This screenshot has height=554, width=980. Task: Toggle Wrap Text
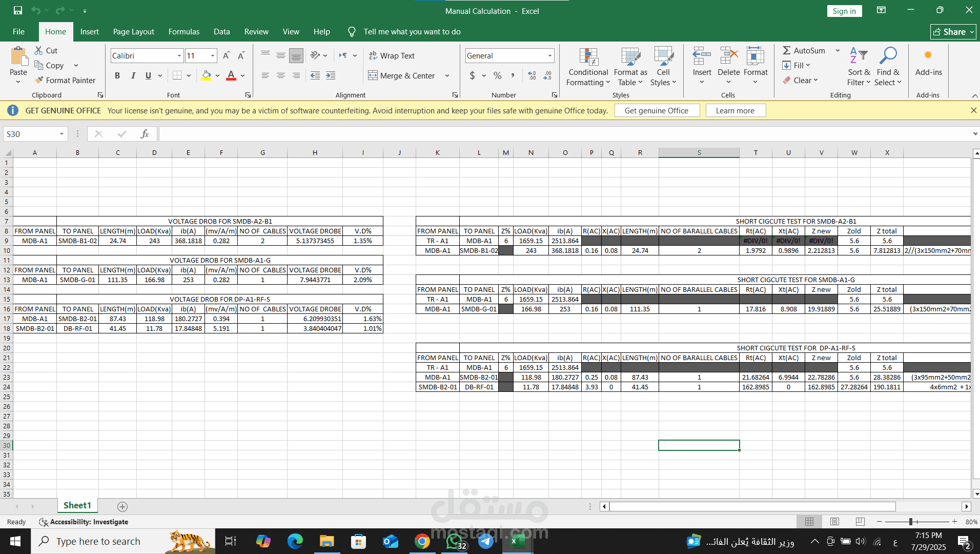[x=392, y=55]
